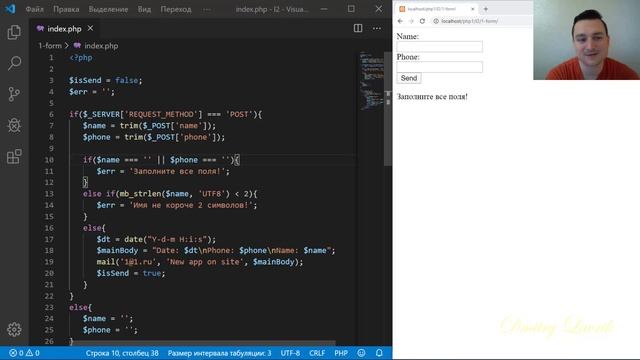This screenshot has width=640, height=360.
Task: Click the editor vertical scrollbar
Action: (388, 108)
